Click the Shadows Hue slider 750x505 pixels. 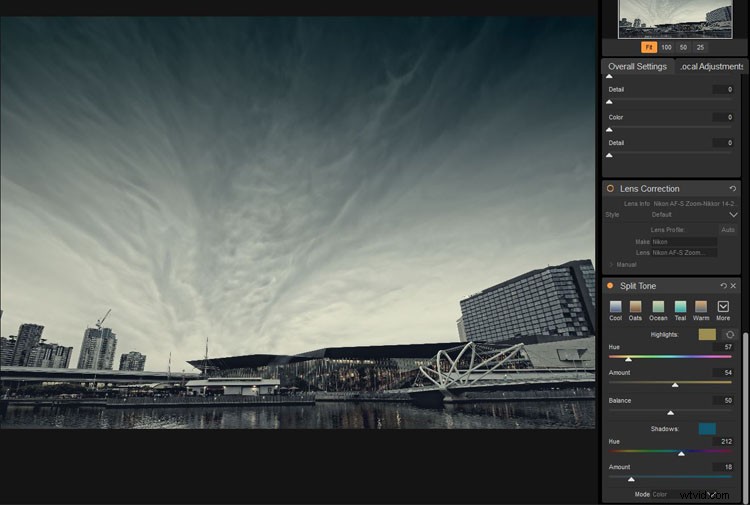tap(670, 451)
